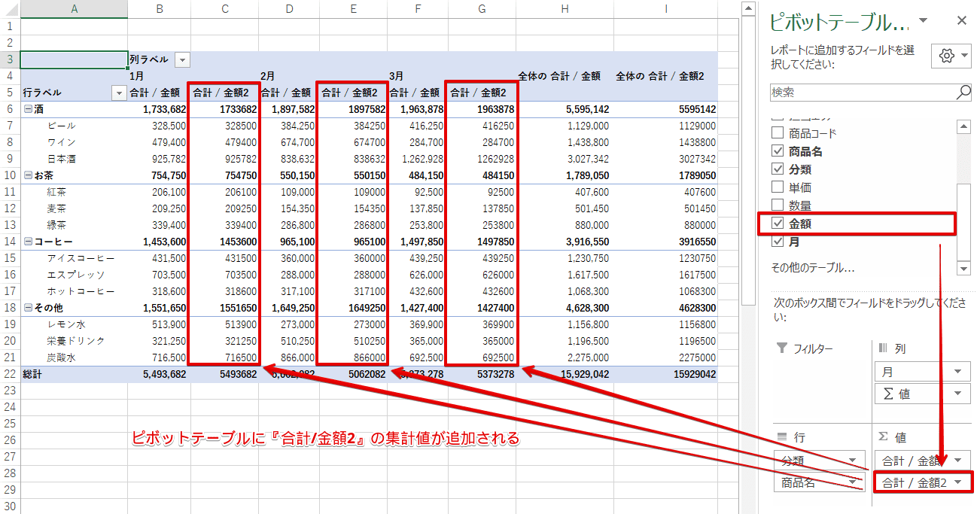Collapse the コーヒー group in the pivot table
This screenshot has height=514, width=980.
(x=28, y=242)
